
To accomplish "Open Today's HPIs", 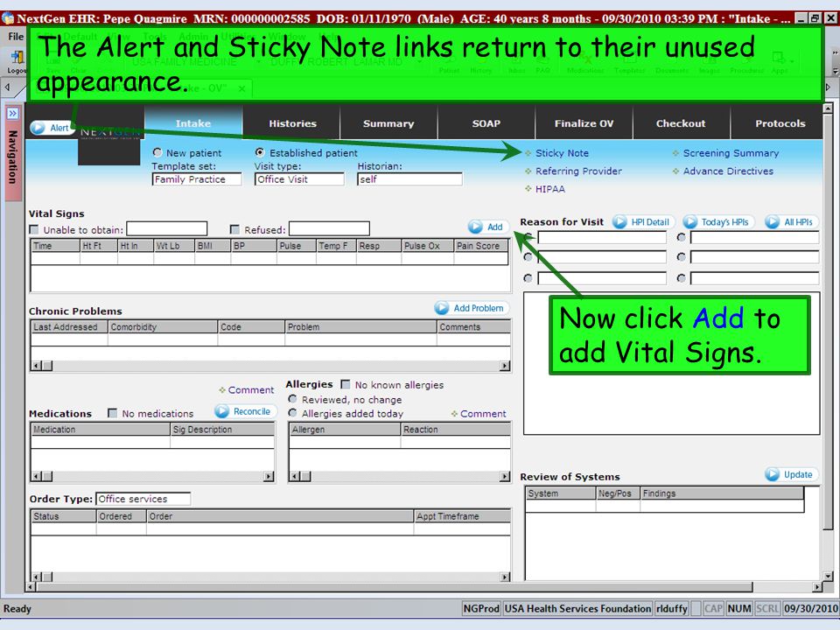I will tap(717, 221).
